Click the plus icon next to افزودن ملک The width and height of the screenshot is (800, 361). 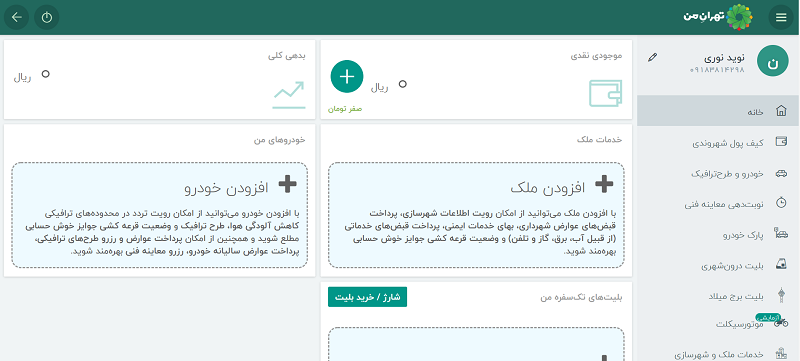[605, 184]
